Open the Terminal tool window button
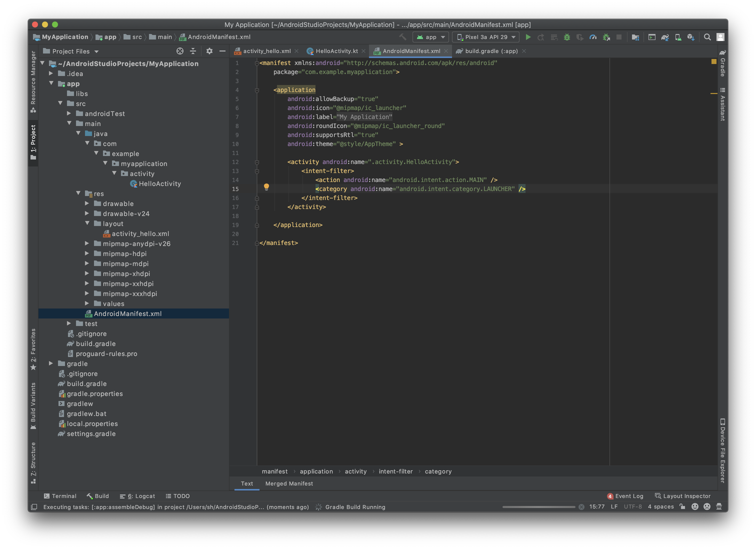The image size is (756, 549). pos(60,496)
